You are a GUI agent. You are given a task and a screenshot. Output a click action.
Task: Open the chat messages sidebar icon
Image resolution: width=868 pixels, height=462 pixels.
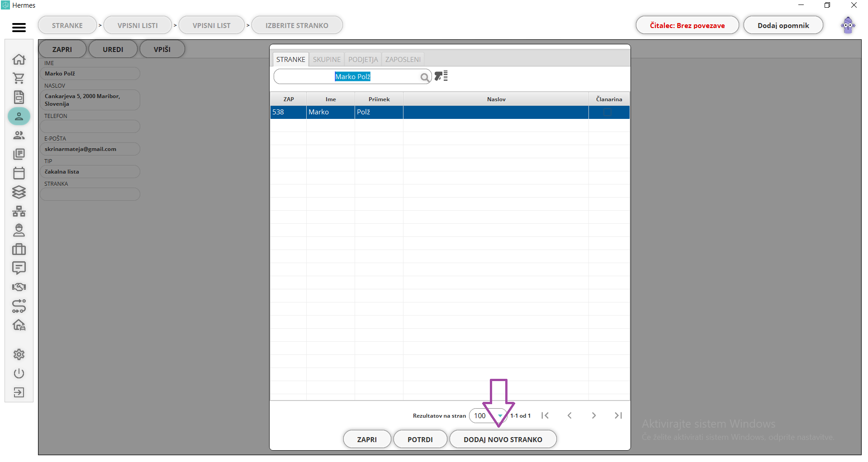19,268
